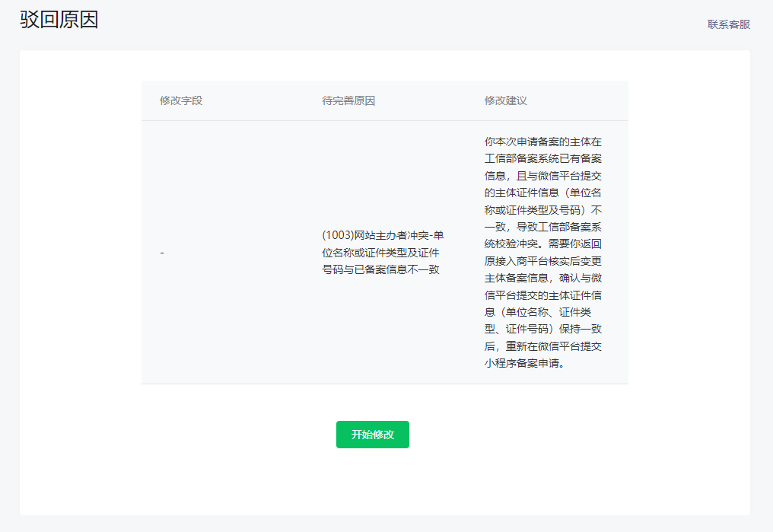Image resolution: width=773 pixels, height=532 pixels.
Task: Click the line 原接入商平台核实后变更
Action: (542, 261)
